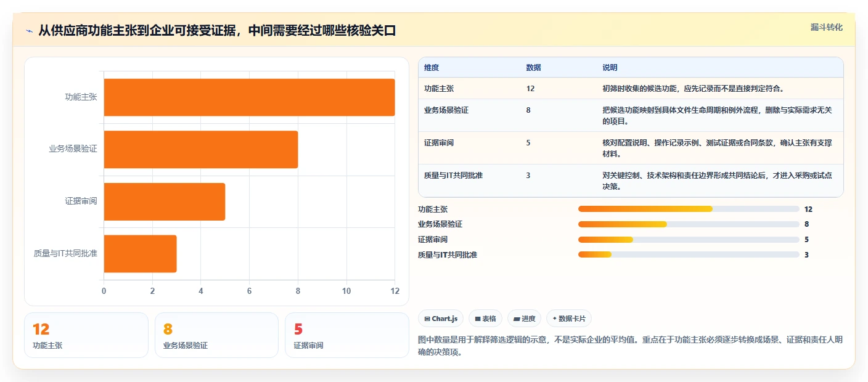Click the 数据 table column header
Viewport: 868px width, 382px height.
(534, 68)
